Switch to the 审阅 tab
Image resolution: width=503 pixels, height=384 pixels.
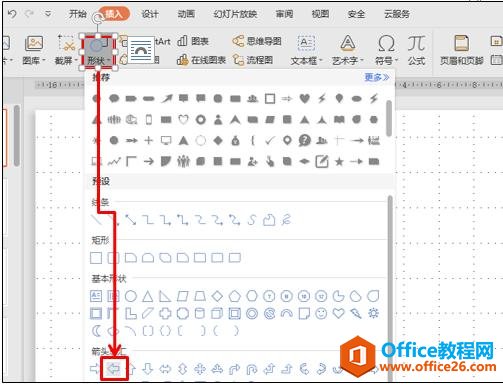pos(284,14)
